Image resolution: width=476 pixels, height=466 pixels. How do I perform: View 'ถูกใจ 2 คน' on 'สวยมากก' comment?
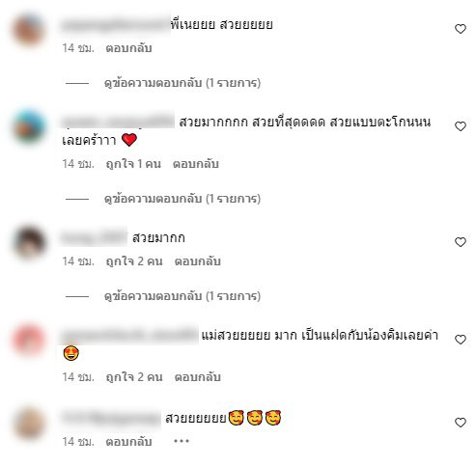(134, 261)
